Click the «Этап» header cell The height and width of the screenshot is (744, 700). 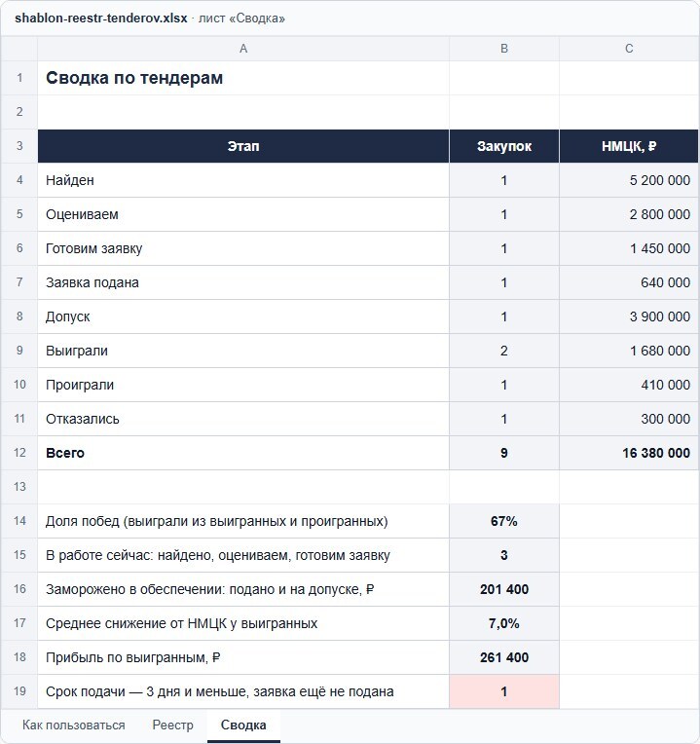[x=243, y=146]
